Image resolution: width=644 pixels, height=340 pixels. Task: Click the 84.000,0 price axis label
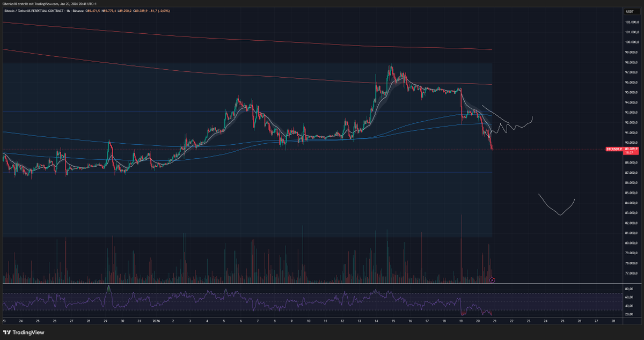[x=630, y=203]
